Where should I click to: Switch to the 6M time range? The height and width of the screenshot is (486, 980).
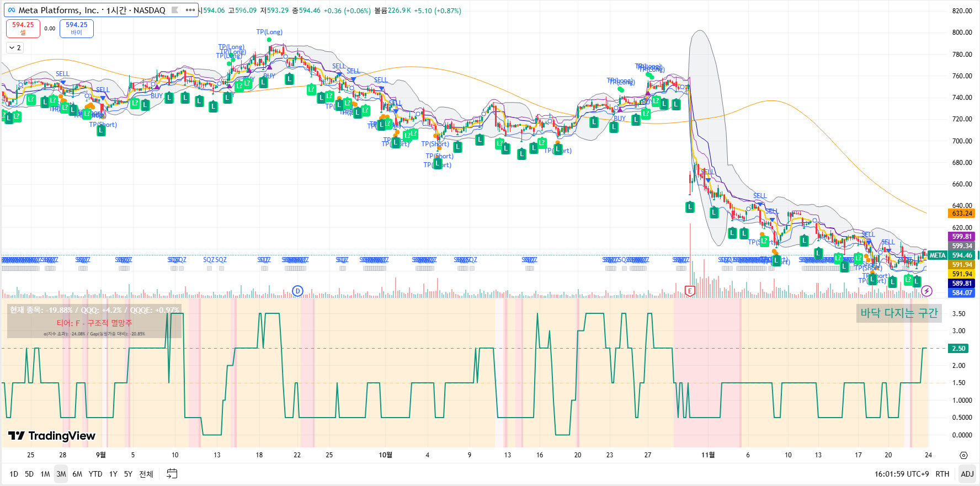(x=77, y=474)
